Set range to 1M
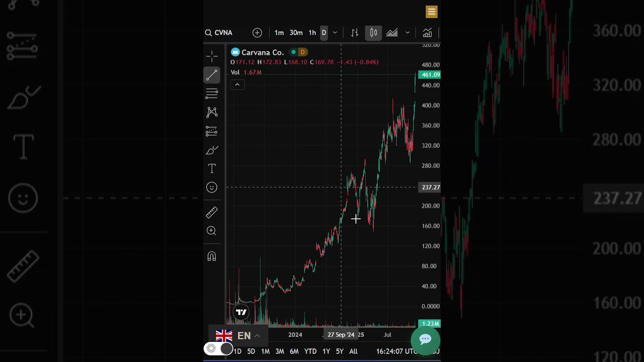This screenshot has height=362, width=644. [x=265, y=351]
